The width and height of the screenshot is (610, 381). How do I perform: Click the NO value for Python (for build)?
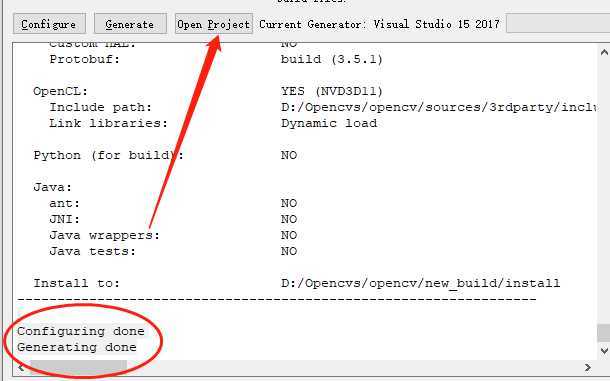(x=289, y=155)
